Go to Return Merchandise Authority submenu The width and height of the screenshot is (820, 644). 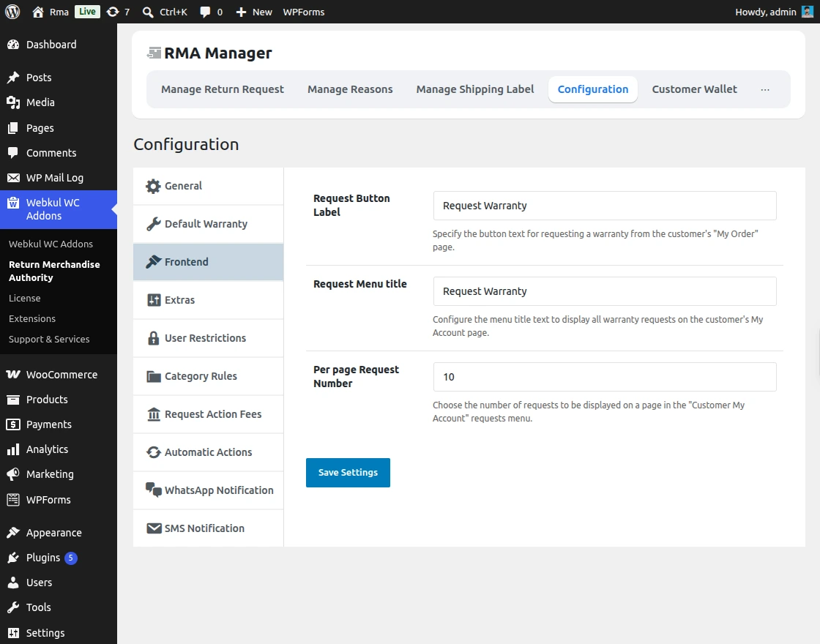54,271
